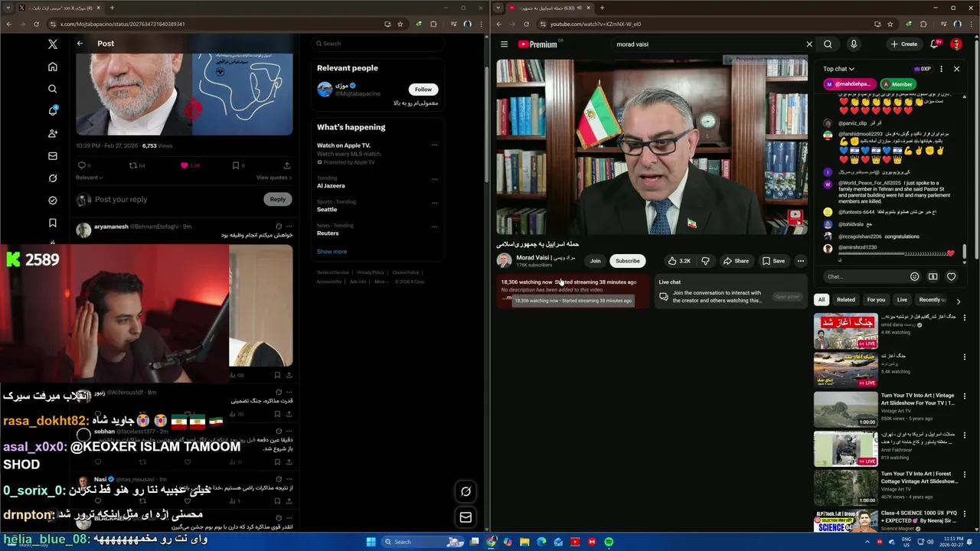Dislike the live stream video
Image resolution: width=980 pixels, height=551 pixels.
tap(705, 261)
